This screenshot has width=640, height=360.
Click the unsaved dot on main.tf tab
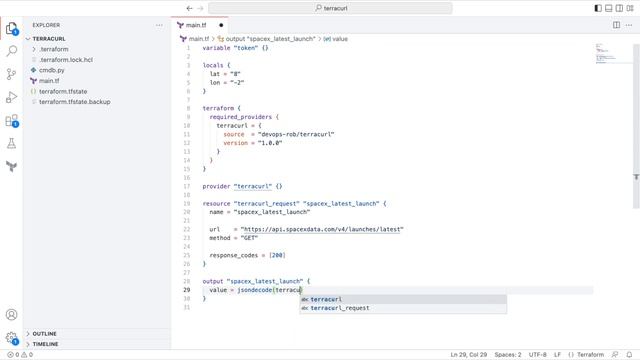(x=221, y=25)
